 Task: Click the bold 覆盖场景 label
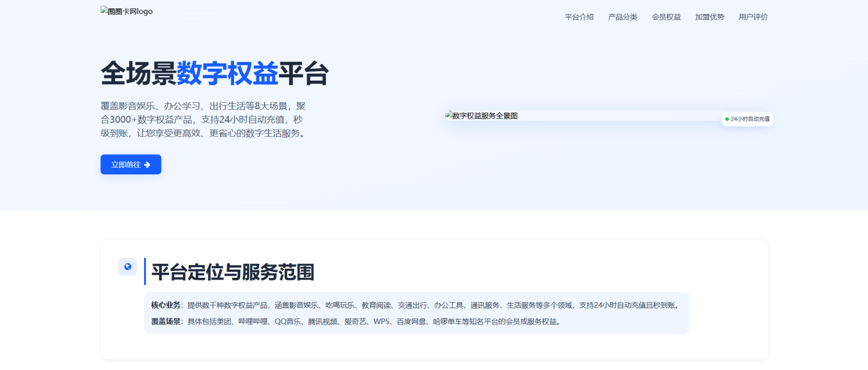(x=166, y=322)
